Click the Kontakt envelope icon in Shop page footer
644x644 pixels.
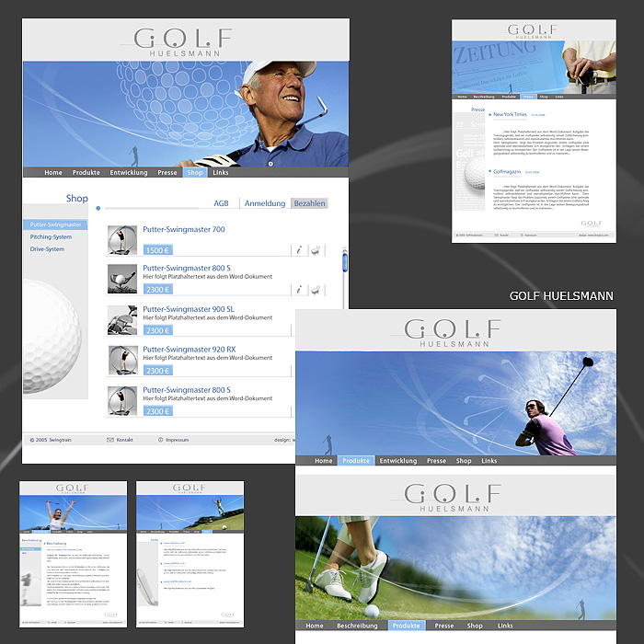pyautogui.click(x=110, y=440)
